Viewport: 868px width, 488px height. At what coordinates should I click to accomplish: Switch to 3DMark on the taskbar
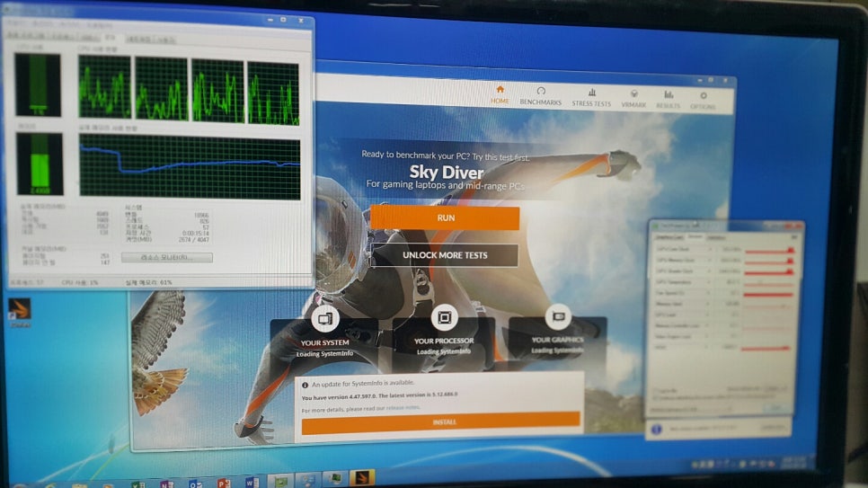tap(362, 477)
